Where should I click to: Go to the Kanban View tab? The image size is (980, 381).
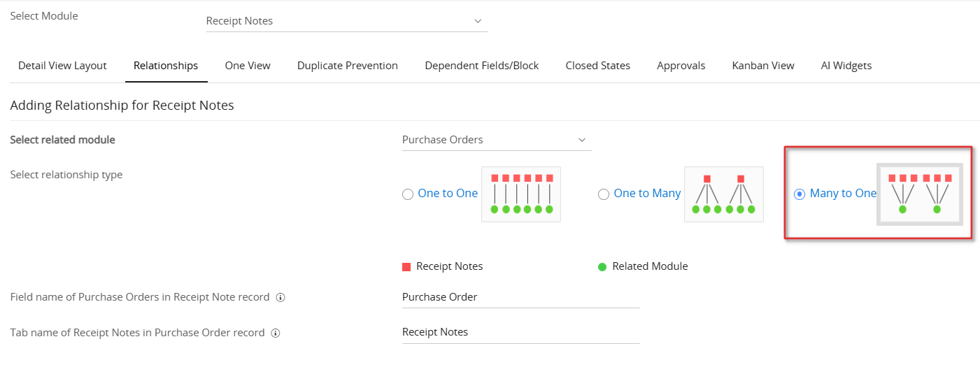762,66
